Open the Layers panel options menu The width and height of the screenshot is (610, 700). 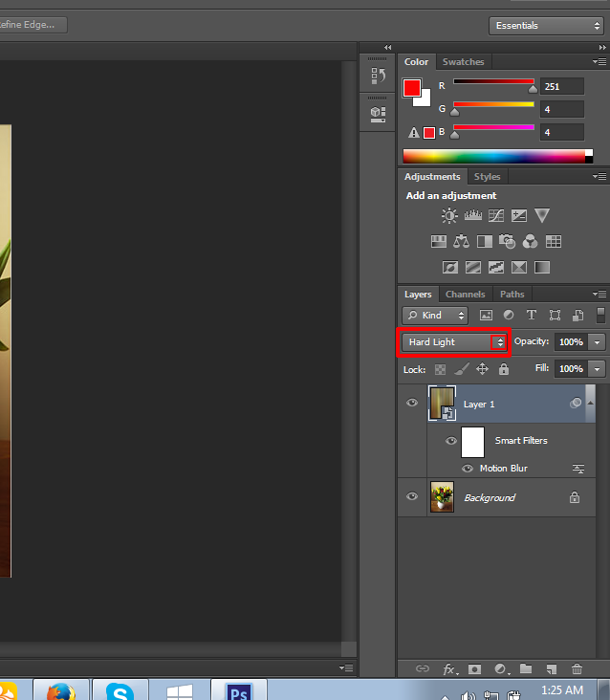599,294
